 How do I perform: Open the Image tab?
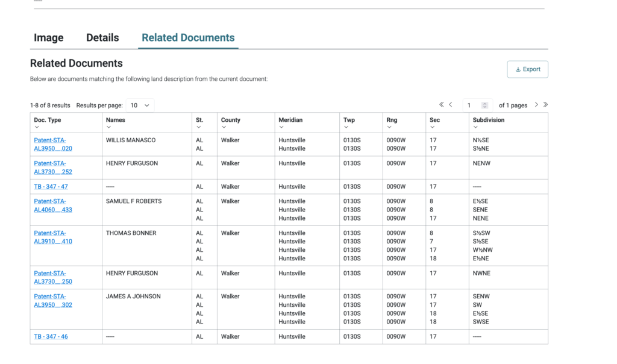pyautogui.click(x=48, y=38)
